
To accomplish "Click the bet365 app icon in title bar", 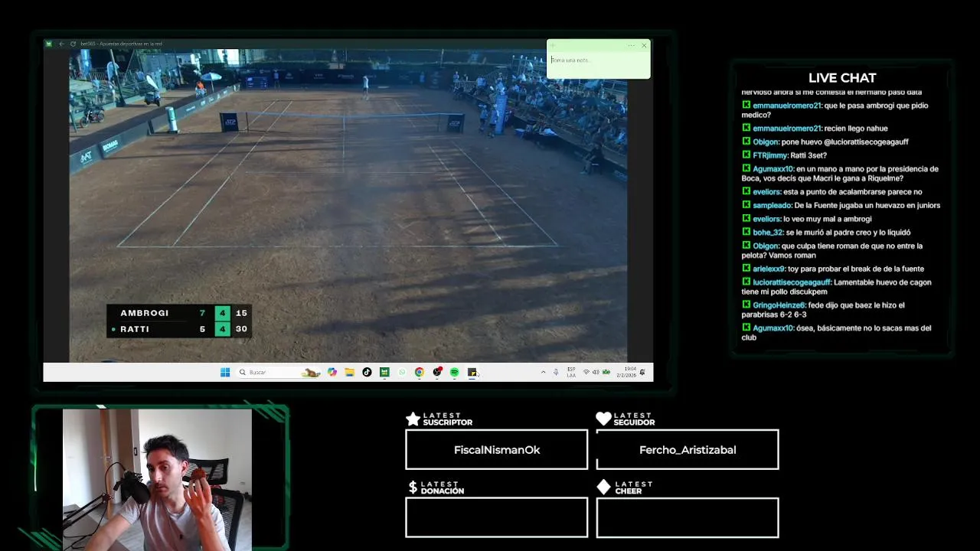I will pos(49,44).
